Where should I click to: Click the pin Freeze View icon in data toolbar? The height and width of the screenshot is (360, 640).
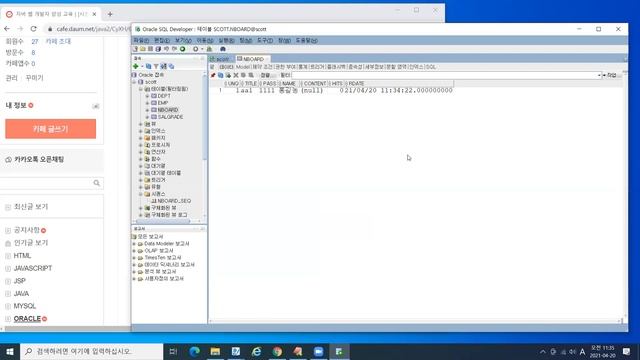213,75
